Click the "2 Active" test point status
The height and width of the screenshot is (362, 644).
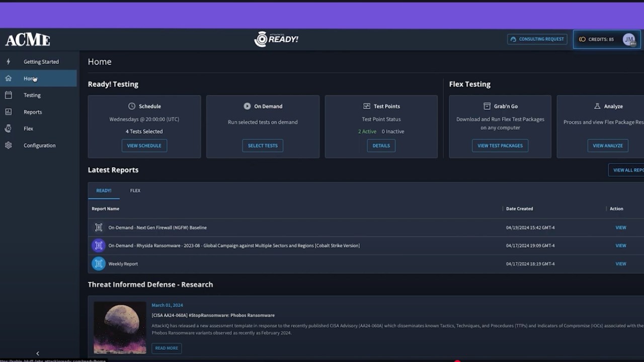(x=367, y=131)
